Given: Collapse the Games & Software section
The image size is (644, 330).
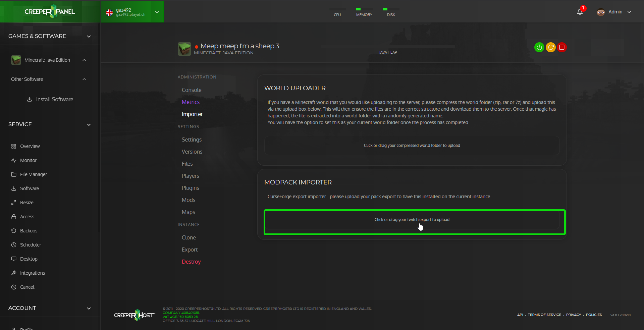Looking at the screenshot, I should click(89, 36).
